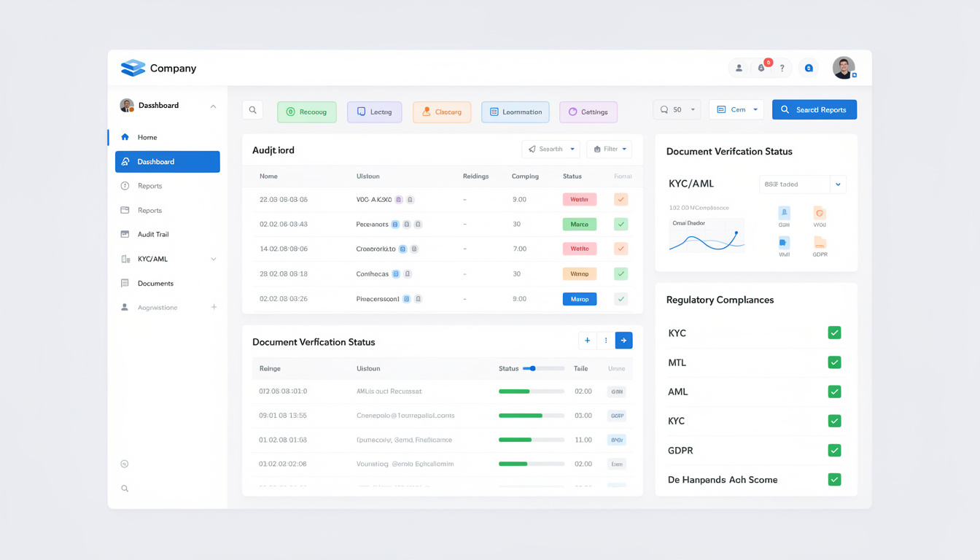Expand the KYC/AML sidebar chevron

click(214, 259)
